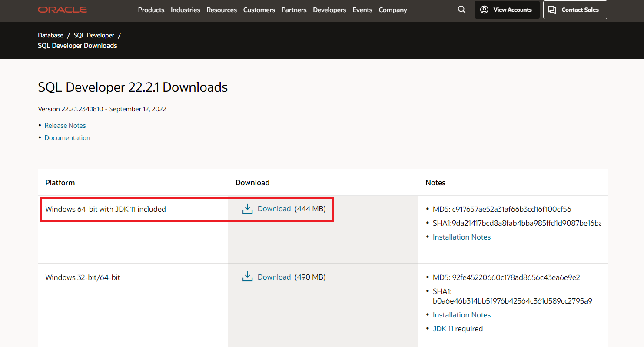Open the Customers menu
Screen dimensions: 644x347
(x=259, y=10)
